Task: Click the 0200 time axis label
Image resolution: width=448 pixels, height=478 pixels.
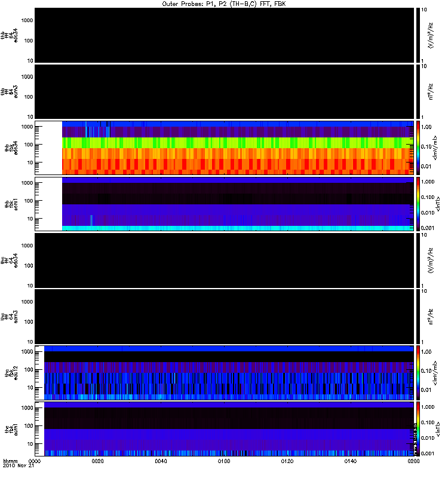Action: tap(413, 461)
